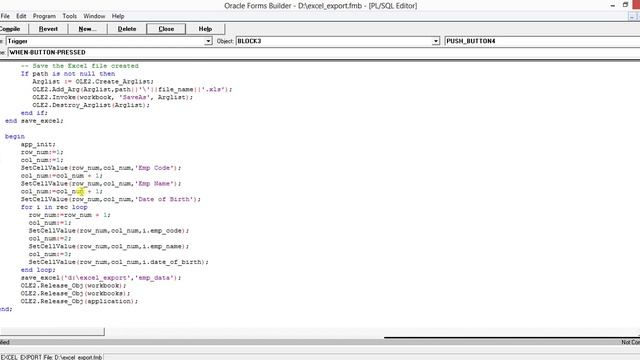Click the OLE2.Destroy_Arglist line
Viewport: 640px width, 360px height.
(x=91, y=105)
